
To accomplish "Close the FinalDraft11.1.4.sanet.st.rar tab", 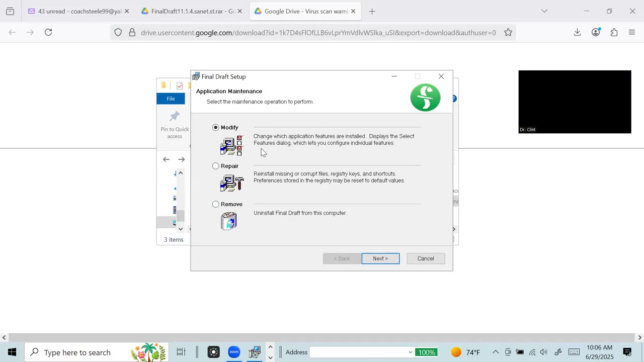I will click(x=239, y=11).
